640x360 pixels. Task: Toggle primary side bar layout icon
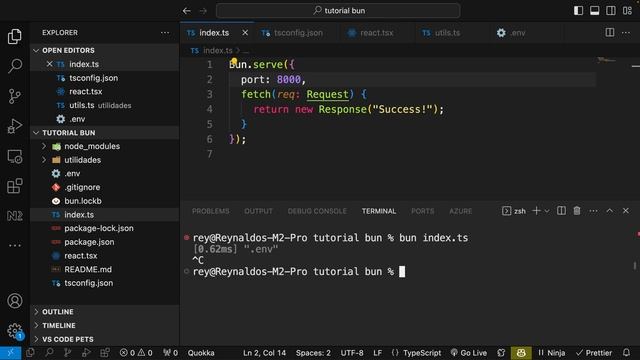578,11
